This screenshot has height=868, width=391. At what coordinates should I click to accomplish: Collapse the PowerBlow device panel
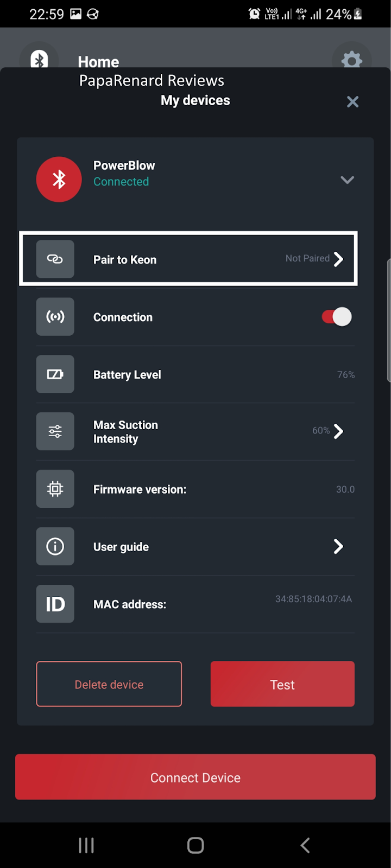coord(347,180)
